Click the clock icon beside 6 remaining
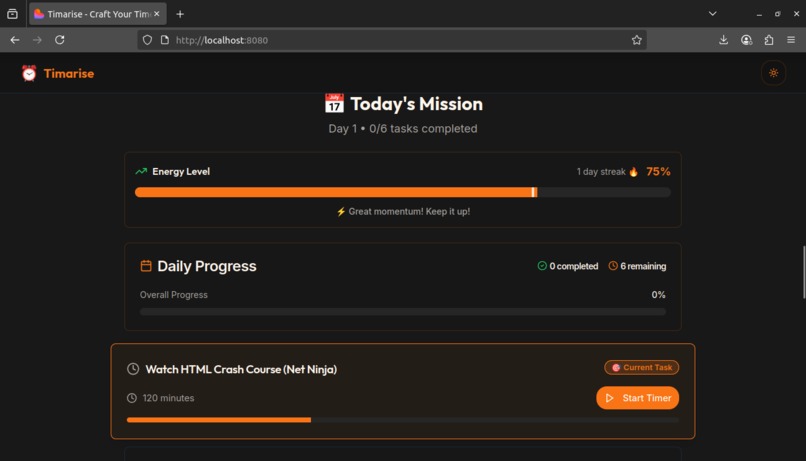The image size is (806, 461). [613, 266]
